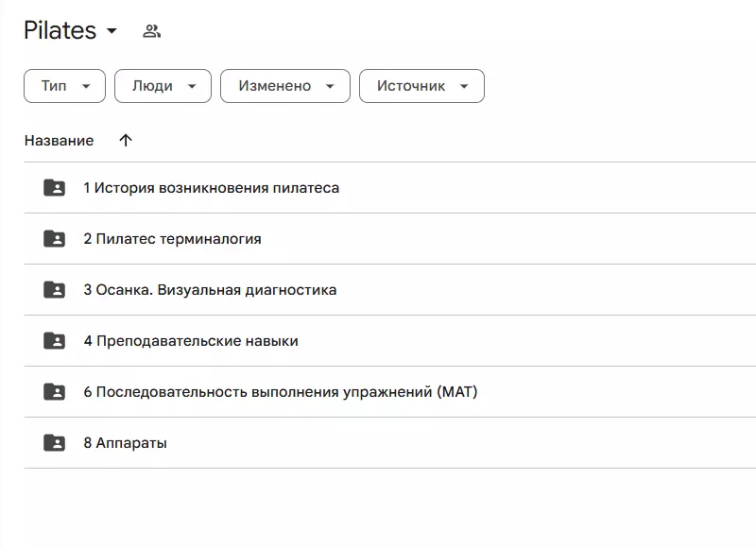The width and height of the screenshot is (756, 548).
Task: Click the shared folder icon for Последовательность выполнения упражнений
Action: pos(54,391)
